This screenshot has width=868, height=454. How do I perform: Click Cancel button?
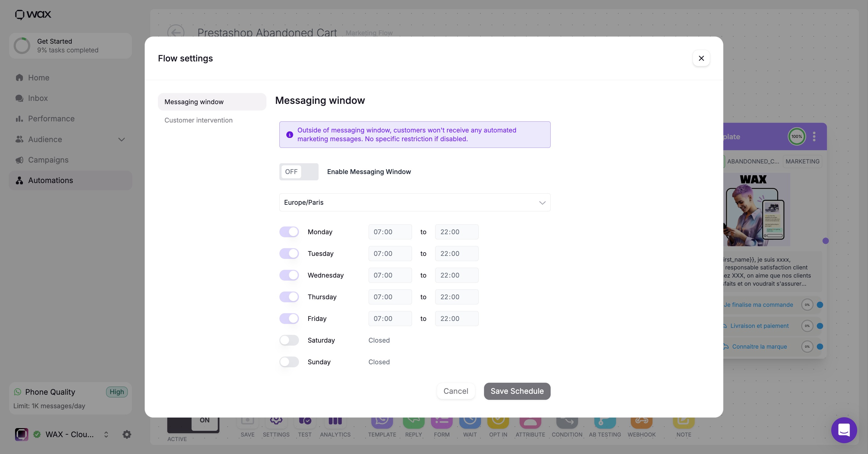coord(456,391)
